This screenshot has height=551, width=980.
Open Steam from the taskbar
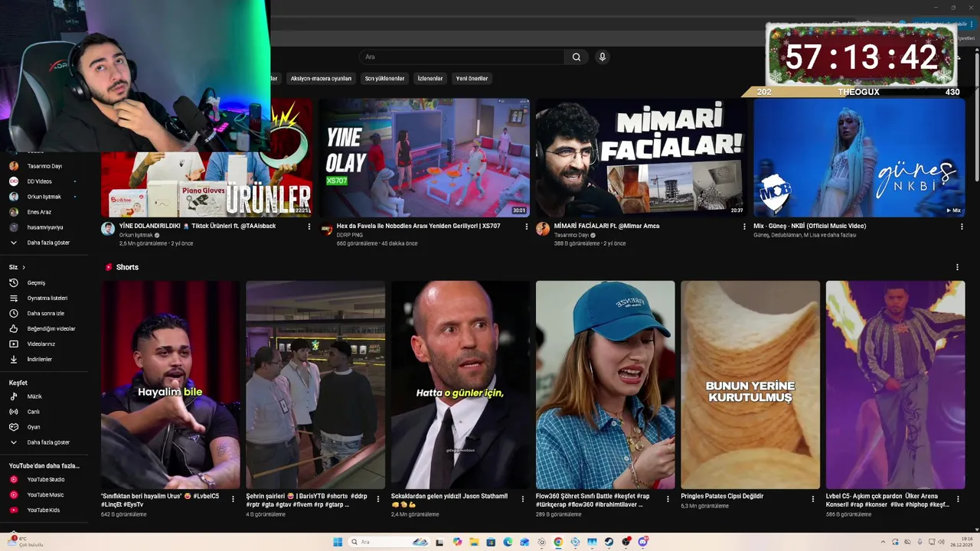(x=609, y=542)
